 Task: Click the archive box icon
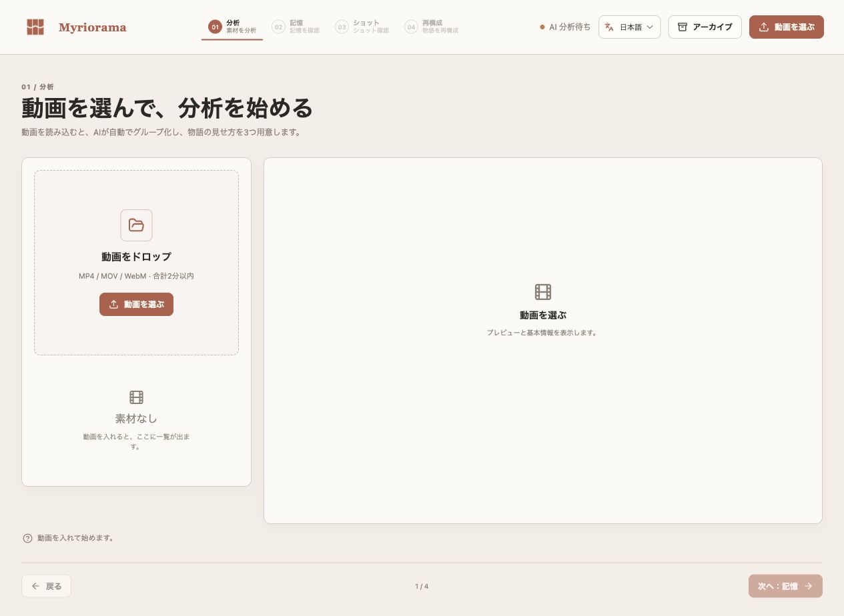point(683,27)
